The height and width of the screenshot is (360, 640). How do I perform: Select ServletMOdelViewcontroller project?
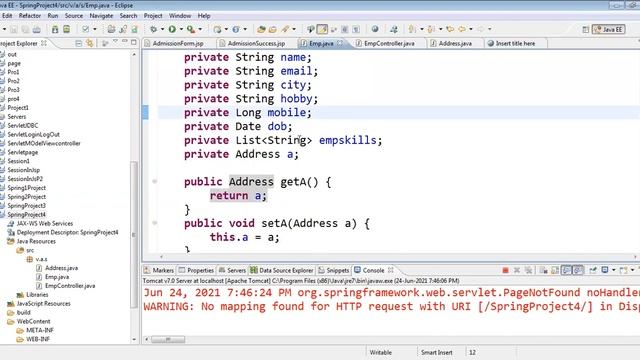click(44, 143)
